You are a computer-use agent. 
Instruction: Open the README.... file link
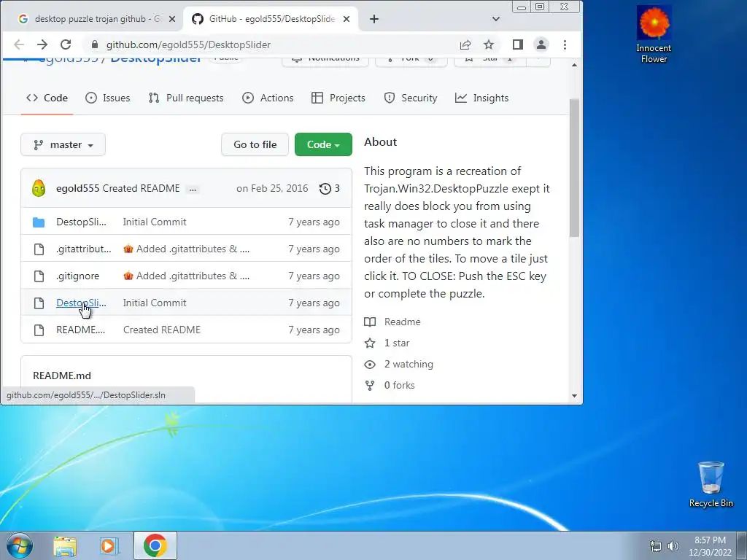tap(80, 330)
